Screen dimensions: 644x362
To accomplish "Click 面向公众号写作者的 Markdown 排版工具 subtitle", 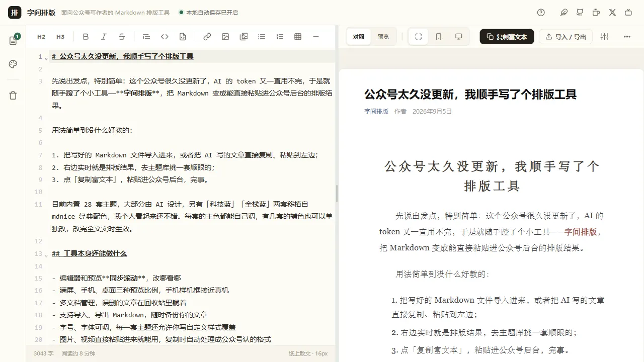I will point(115,13).
